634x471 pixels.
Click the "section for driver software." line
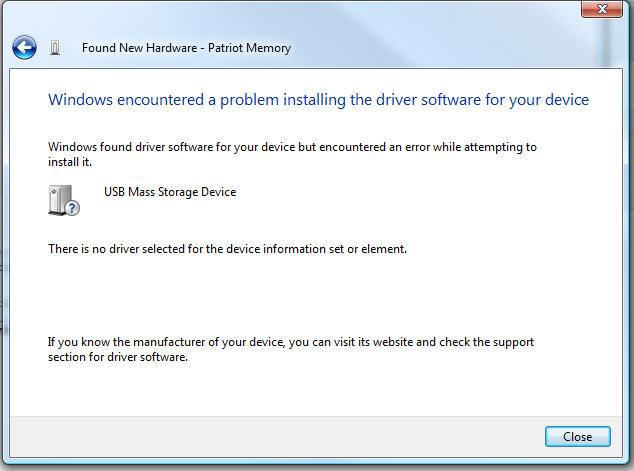118,356
